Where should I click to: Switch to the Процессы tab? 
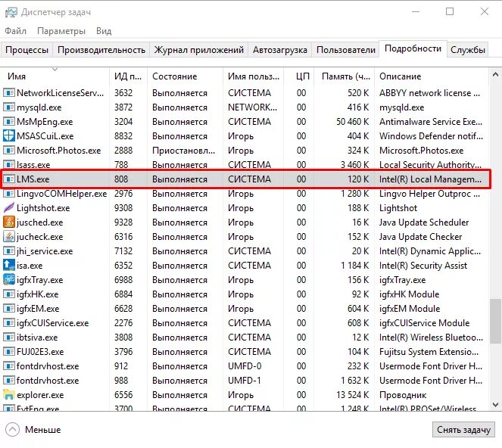tap(27, 50)
